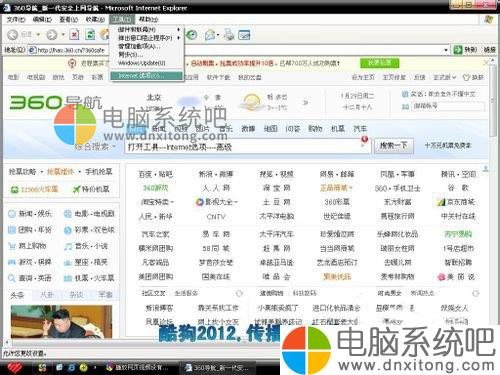Open the Mail icon dropdown arrow
This screenshot has width=500, height=375.
(218, 35)
